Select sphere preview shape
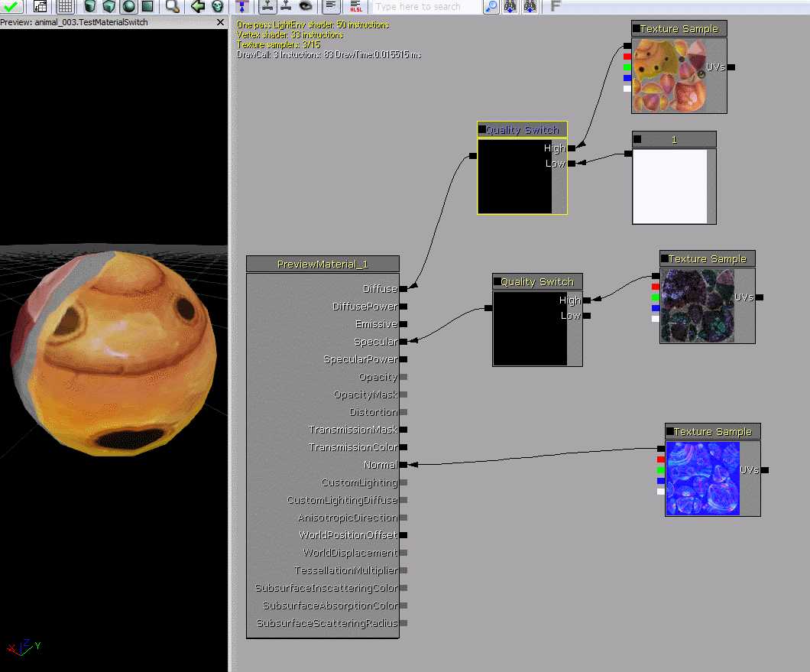Screen dimensions: 810x672 (x=128, y=6)
